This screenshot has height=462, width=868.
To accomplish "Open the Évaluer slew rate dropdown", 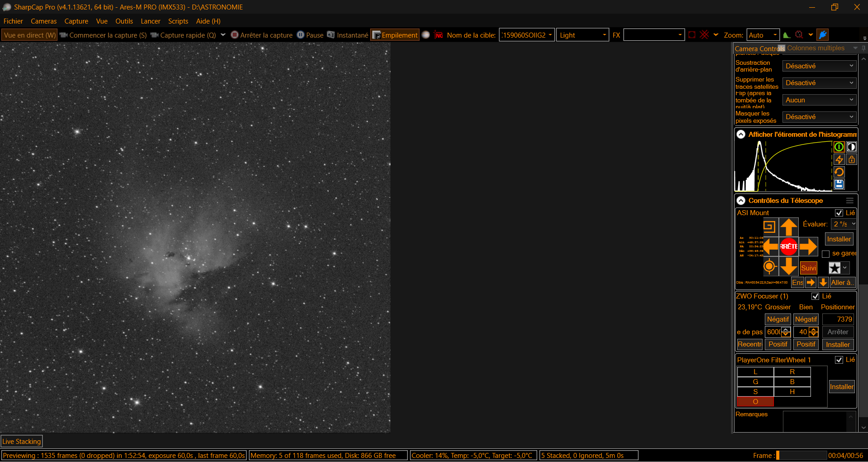I will click(844, 224).
